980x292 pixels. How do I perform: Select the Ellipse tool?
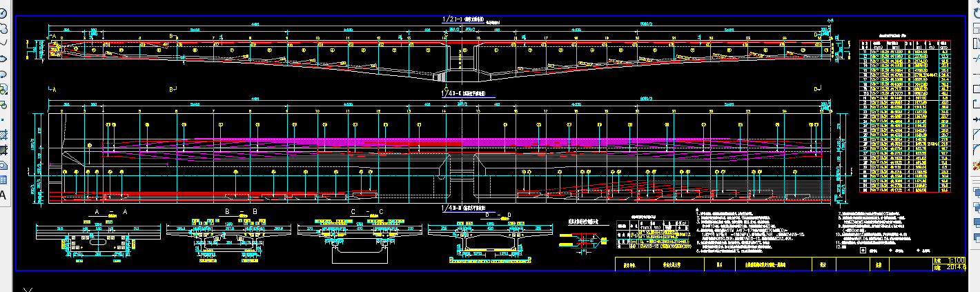[x=3, y=58]
